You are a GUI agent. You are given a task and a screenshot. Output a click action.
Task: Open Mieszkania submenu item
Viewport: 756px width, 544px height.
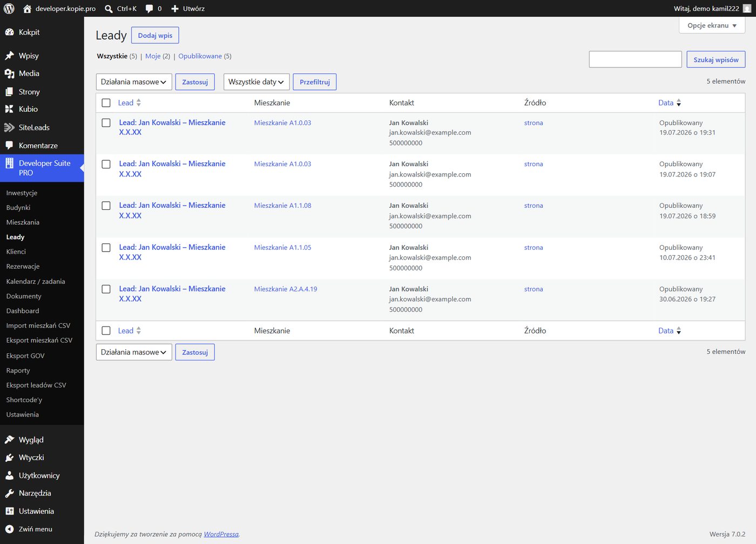pyautogui.click(x=23, y=222)
